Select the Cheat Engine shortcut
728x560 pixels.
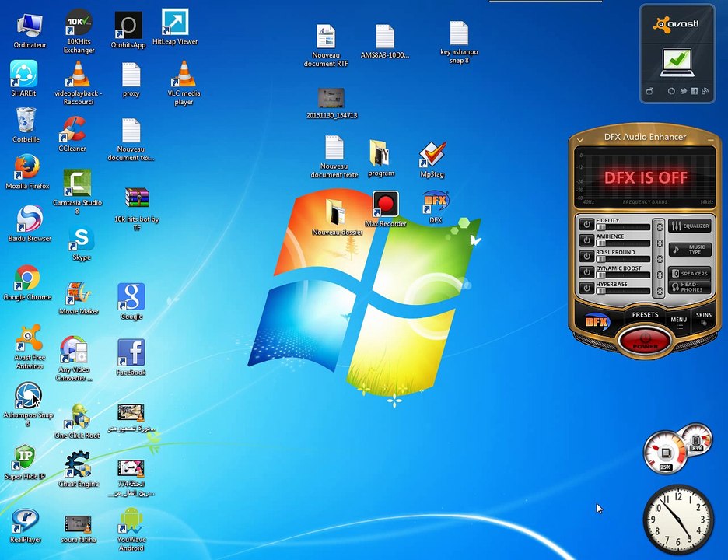click(x=79, y=469)
